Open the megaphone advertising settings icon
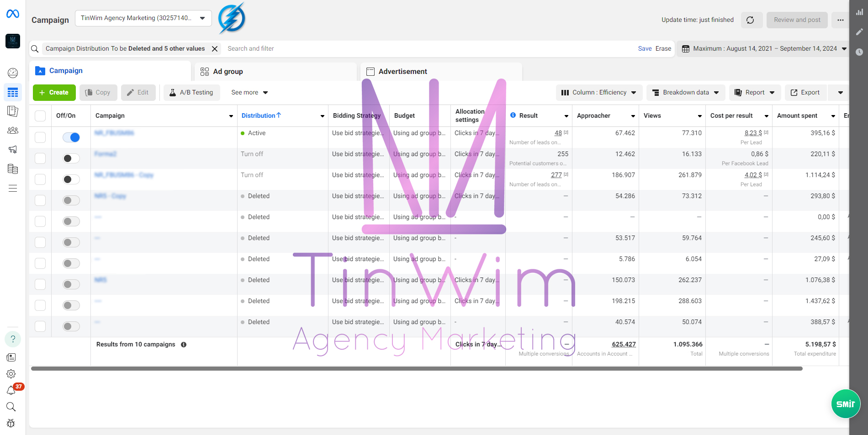This screenshot has width=868, height=435. 13,150
